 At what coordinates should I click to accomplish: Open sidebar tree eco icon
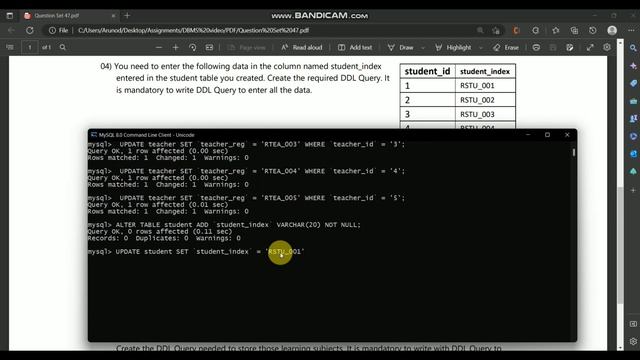click(633, 171)
